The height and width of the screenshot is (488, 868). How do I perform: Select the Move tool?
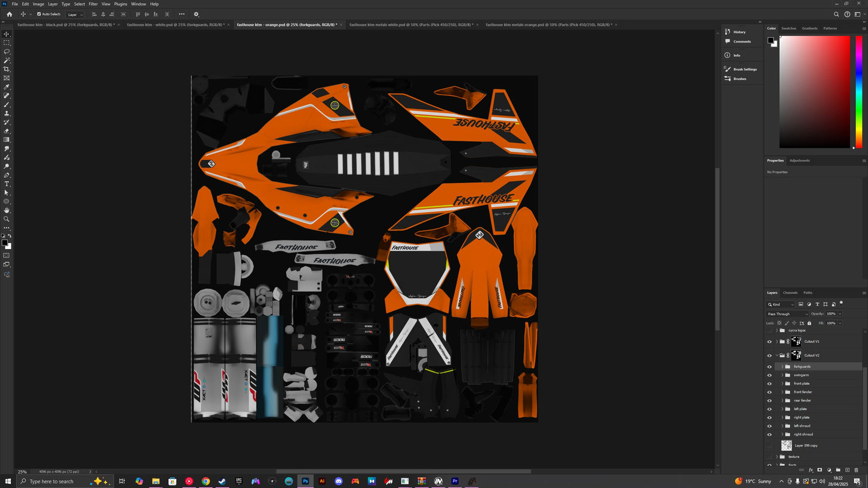coord(7,34)
